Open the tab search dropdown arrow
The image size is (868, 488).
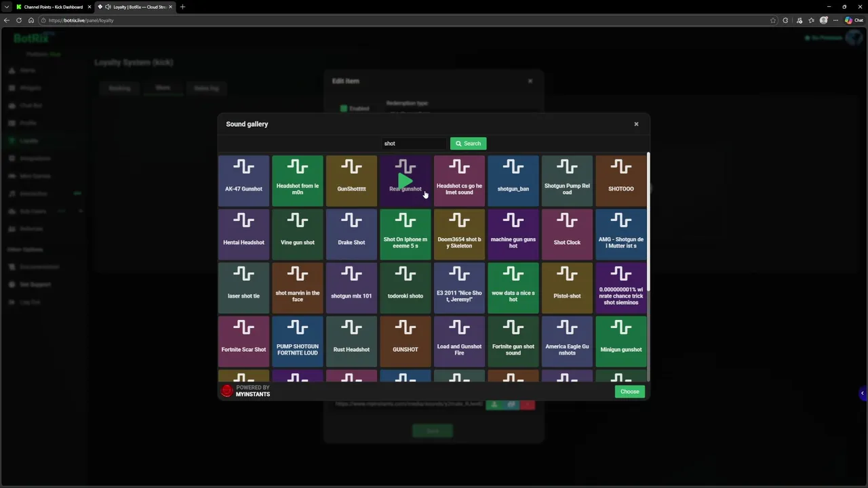pyautogui.click(x=6, y=7)
